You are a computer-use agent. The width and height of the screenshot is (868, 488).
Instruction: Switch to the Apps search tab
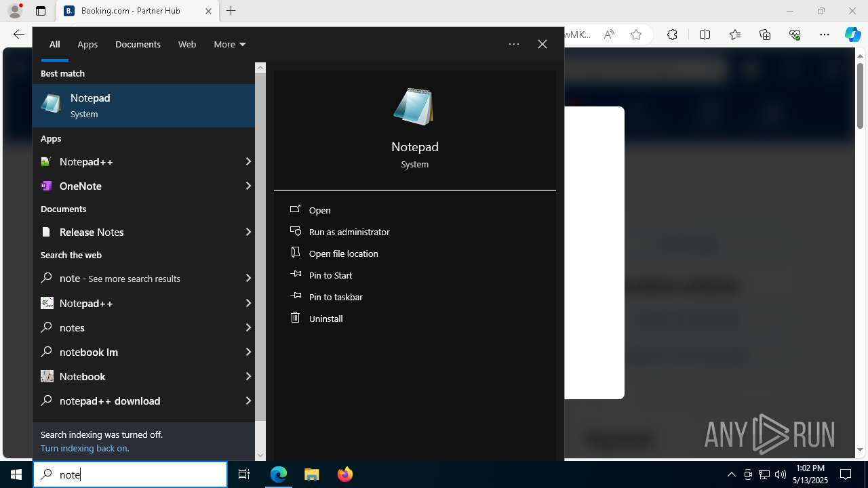(87, 44)
